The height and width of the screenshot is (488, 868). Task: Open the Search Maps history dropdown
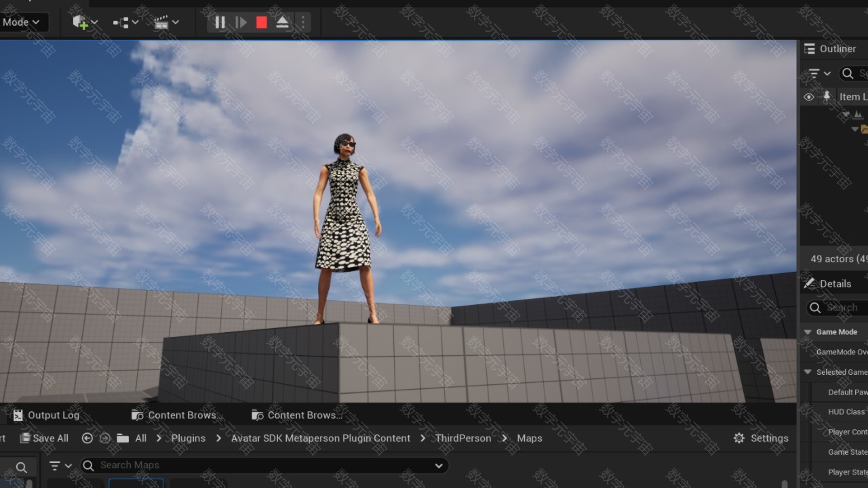439,466
